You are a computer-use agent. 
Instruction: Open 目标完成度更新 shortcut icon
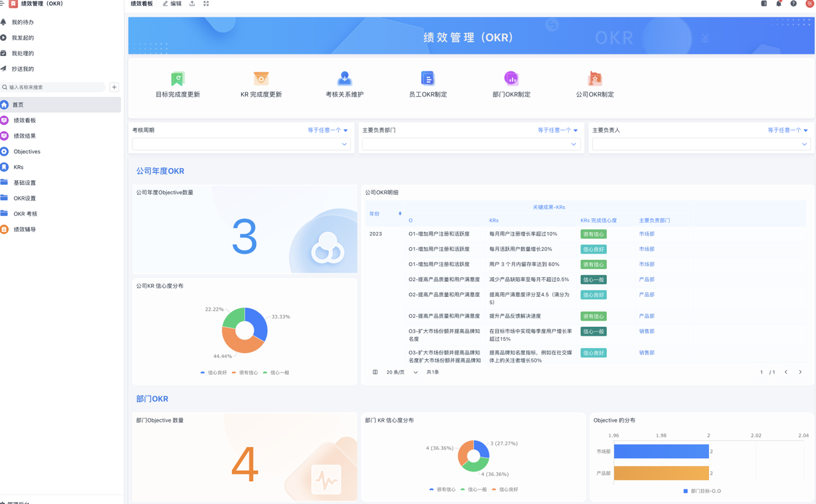pyautogui.click(x=178, y=78)
